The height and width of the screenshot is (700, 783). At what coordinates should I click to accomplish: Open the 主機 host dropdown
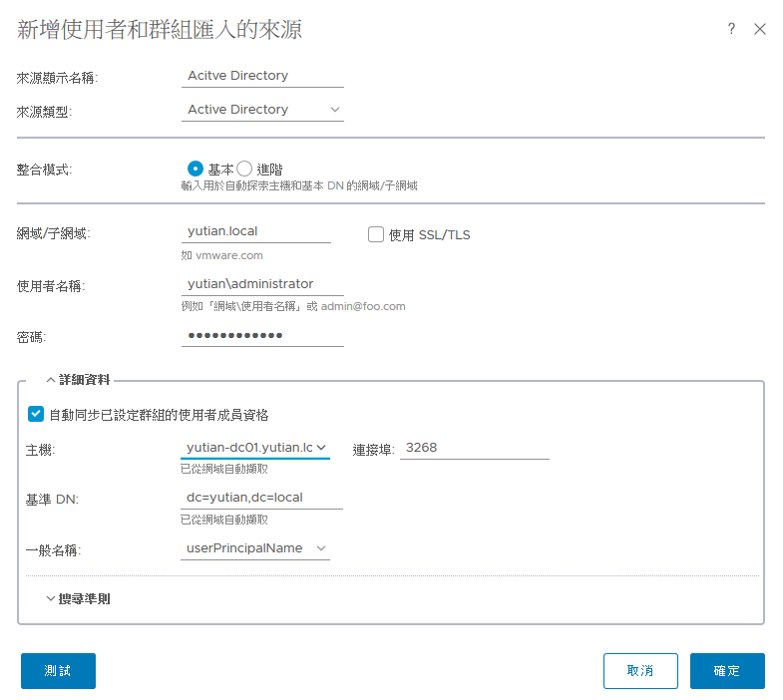click(x=255, y=448)
